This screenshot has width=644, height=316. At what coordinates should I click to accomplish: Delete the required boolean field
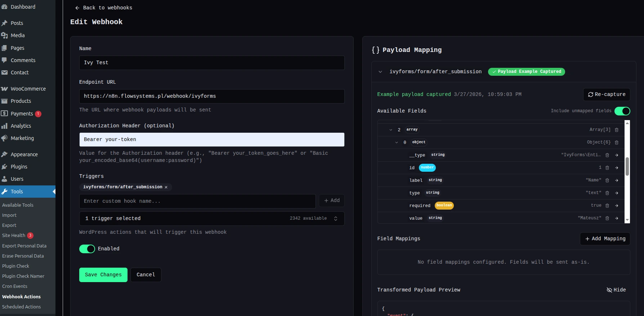607,206
